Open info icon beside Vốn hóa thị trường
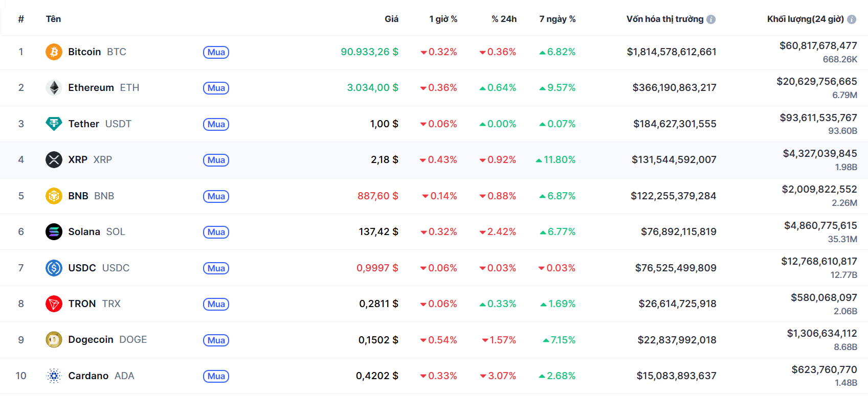 (711, 19)
